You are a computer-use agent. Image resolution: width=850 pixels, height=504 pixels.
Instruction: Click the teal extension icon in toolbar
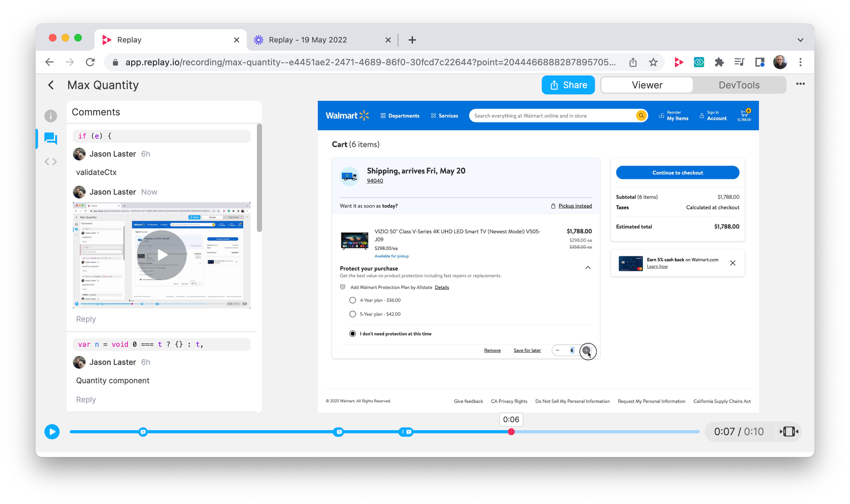click(x=699, y=62)
